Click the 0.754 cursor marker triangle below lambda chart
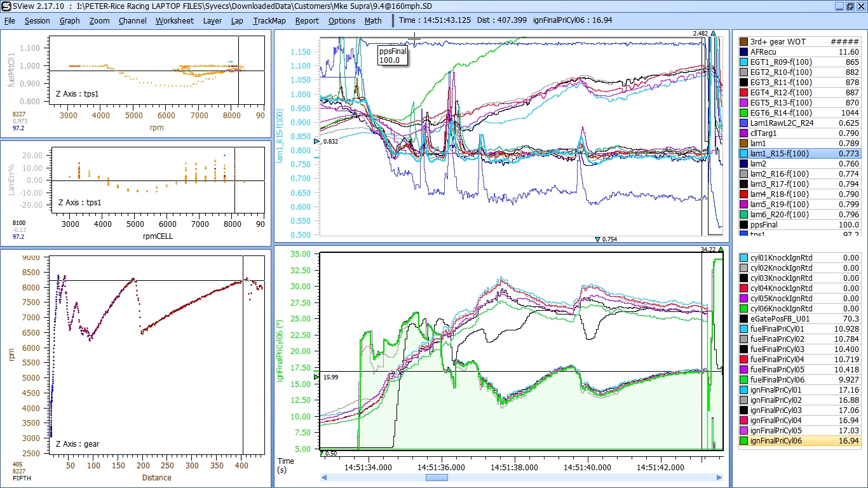 (598, 240)
